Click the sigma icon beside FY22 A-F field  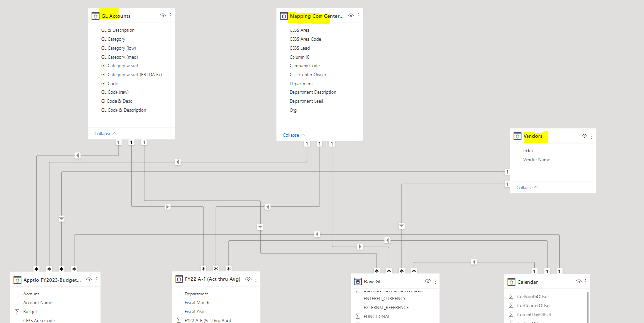point(179,321)
